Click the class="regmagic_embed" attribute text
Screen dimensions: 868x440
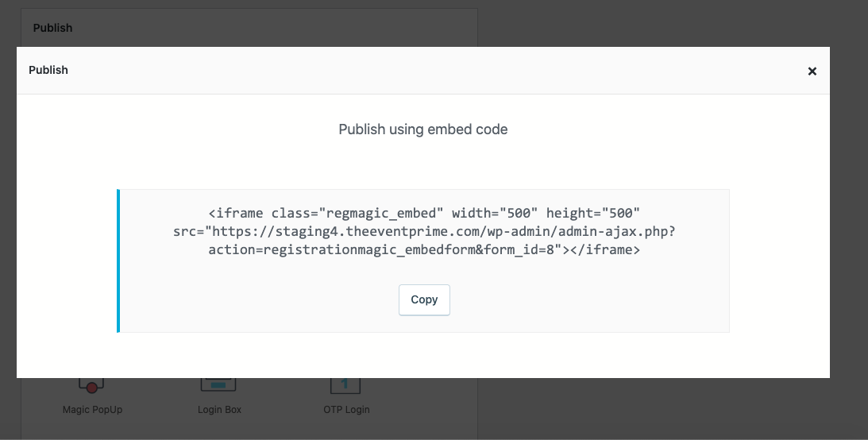click(x=357, y=213)
